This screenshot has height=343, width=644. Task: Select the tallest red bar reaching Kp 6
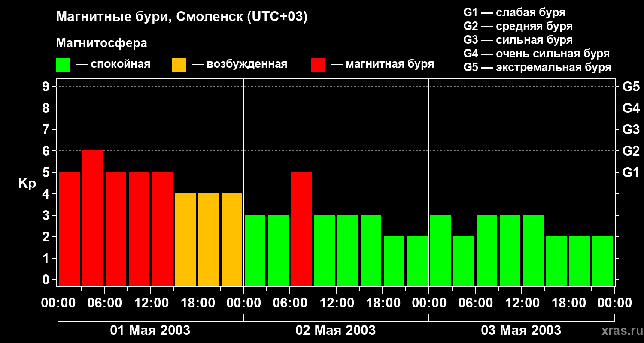pyautogui.click(x=93, y=218)
